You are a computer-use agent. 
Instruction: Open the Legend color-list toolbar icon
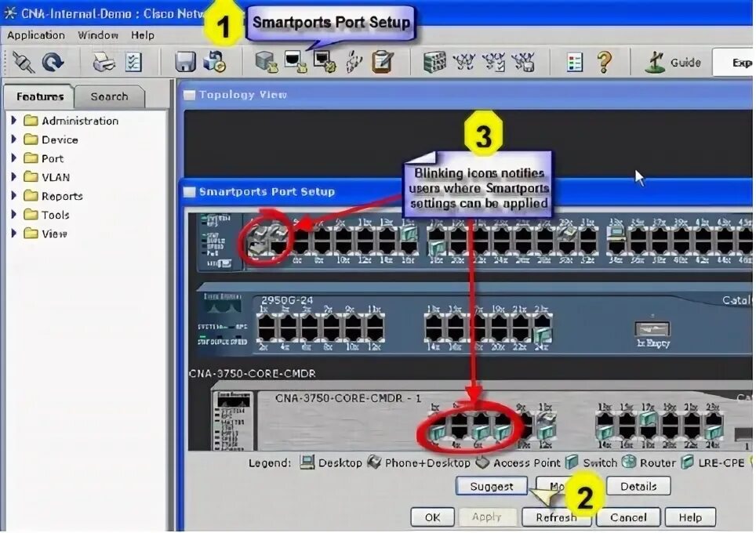point(575,62)
